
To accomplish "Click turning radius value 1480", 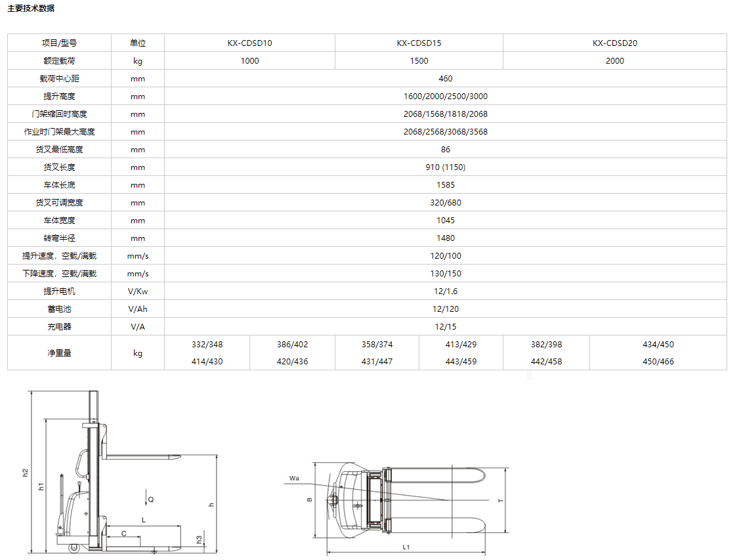I will [x=445, y=238].
